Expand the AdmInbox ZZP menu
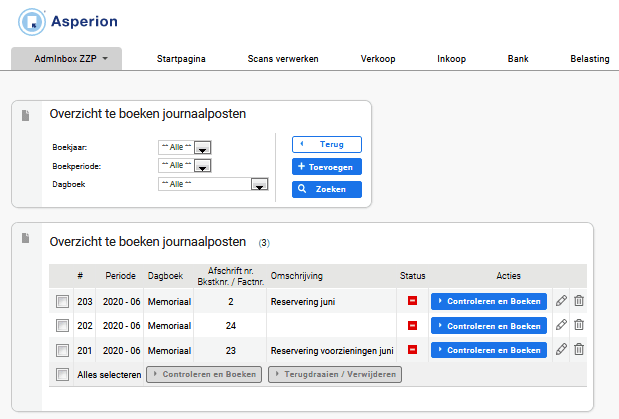619x419 pixels. click(66, 59)
